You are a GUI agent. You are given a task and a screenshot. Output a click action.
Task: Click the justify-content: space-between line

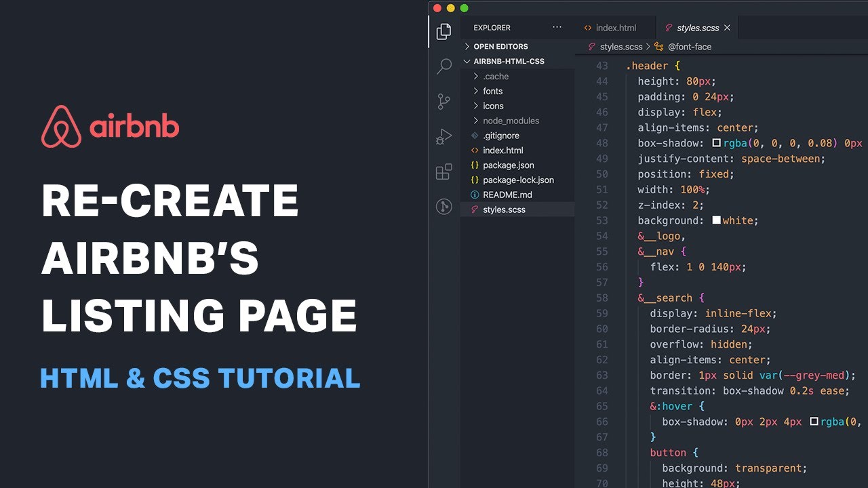tap(731, 159)
